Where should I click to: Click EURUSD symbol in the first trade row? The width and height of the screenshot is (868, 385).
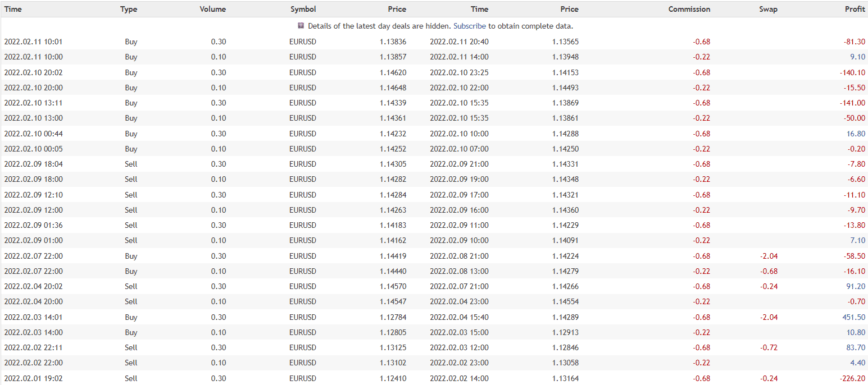coord(303,42)
